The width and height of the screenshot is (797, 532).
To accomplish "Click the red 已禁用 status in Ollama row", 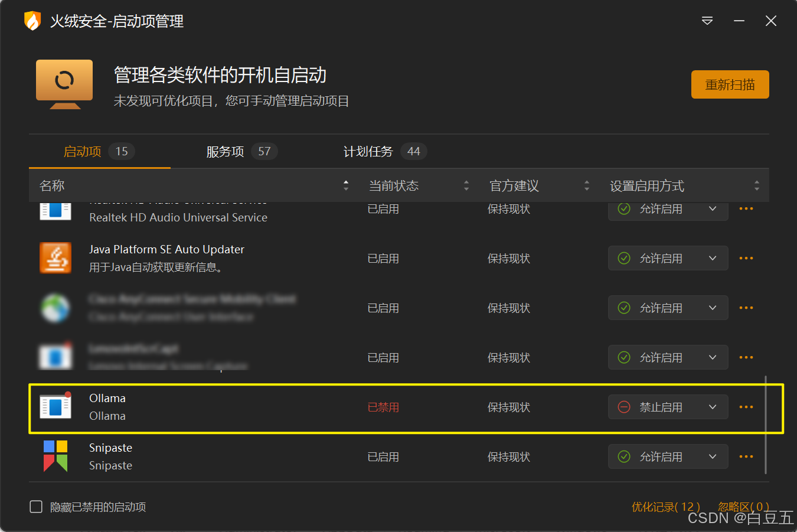I will (x=383, y=407).
